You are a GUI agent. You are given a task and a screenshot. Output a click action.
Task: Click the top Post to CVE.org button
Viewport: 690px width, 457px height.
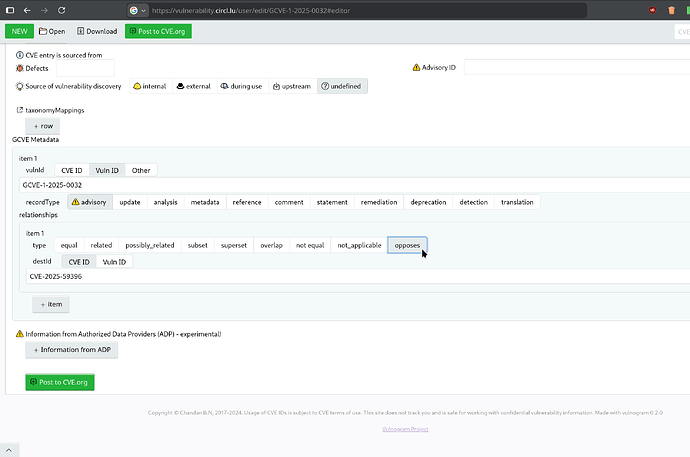(x=158, y=31)
